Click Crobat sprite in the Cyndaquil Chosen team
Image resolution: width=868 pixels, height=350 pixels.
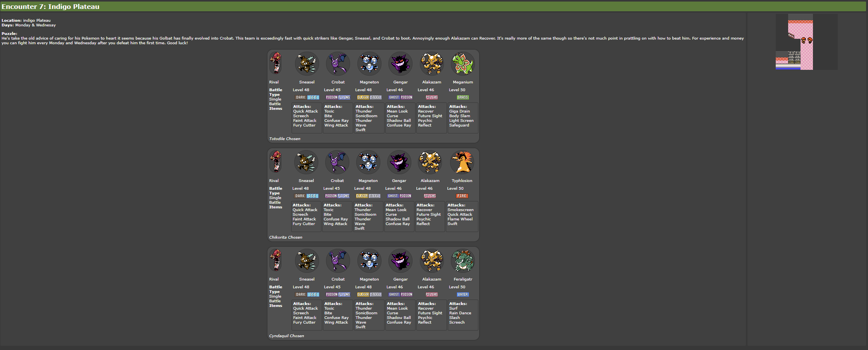(x=338, y=261)
